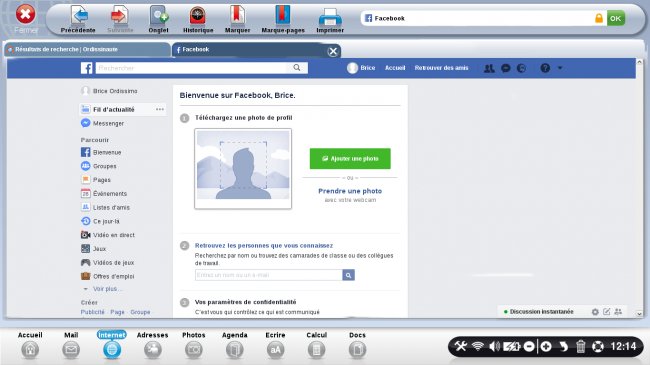Open Adresses in the bottom dock
This screenshot has width=650, height=365.
[153, 345]
